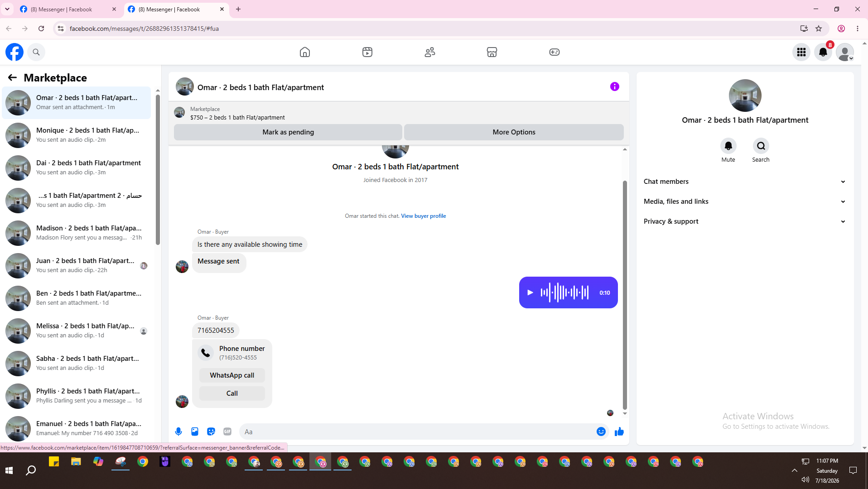Viewport: 868px width, 489px height.
Task: Record a voice clip with microphone icon
Action: pyautogui.click(x=178, y=432)
